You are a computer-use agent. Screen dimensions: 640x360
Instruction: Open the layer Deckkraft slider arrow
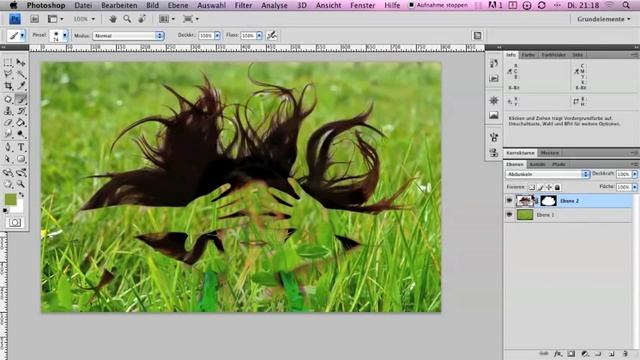[x=635, y=174]
